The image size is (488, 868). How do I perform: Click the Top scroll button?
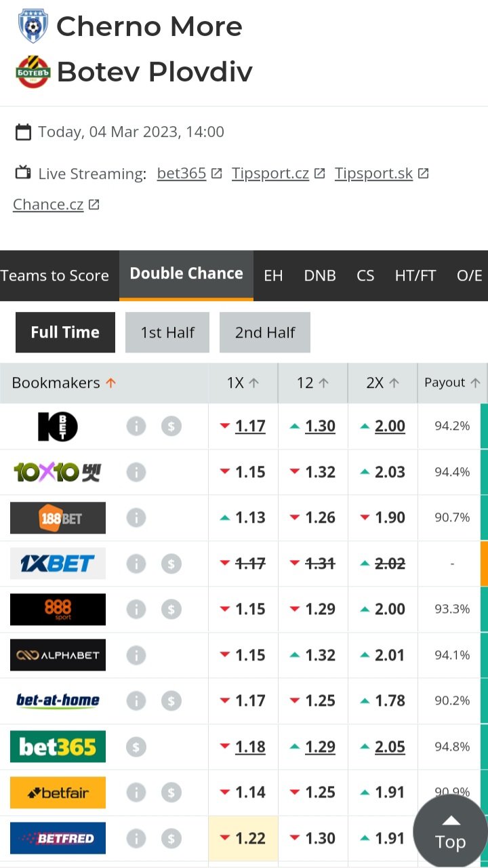(450, 833)
